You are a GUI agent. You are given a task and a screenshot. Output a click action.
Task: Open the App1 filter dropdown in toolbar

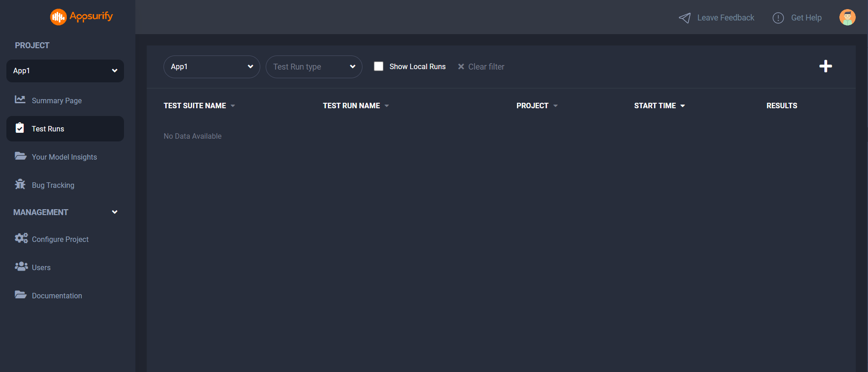pyautogui.click(x=211, y=67)
